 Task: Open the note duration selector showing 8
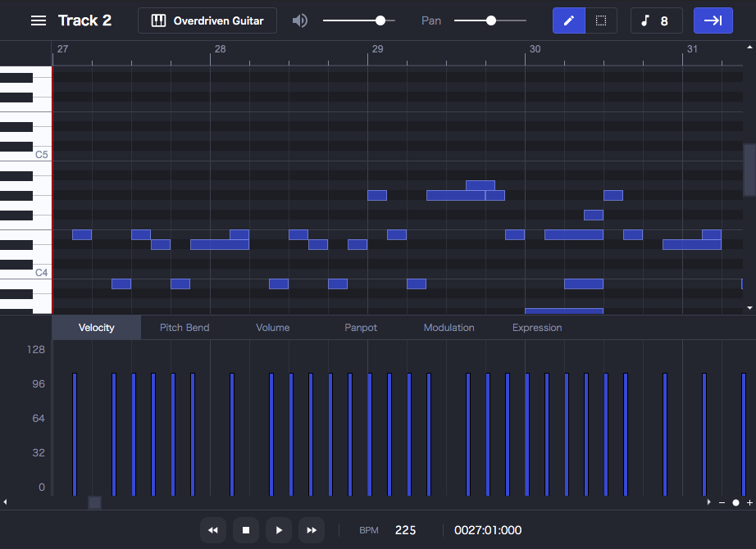(656, 20)
